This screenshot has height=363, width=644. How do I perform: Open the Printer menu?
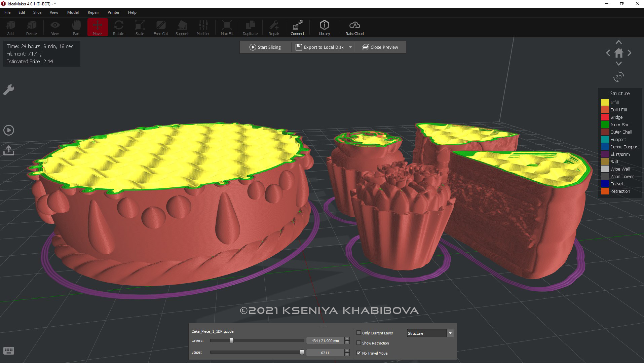tap(113, 12)
